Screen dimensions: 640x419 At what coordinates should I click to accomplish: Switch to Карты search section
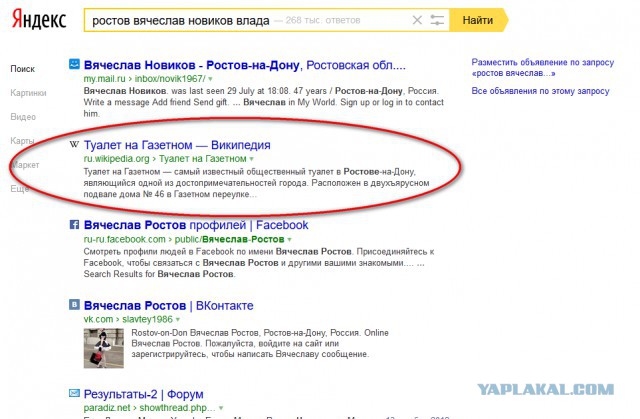click(22, 141)
